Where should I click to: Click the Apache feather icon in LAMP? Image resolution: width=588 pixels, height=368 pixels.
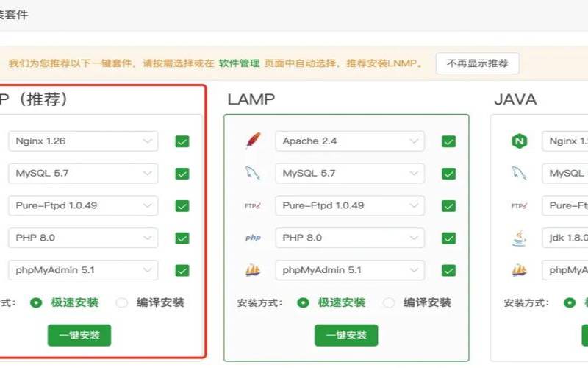coord(253,141)
